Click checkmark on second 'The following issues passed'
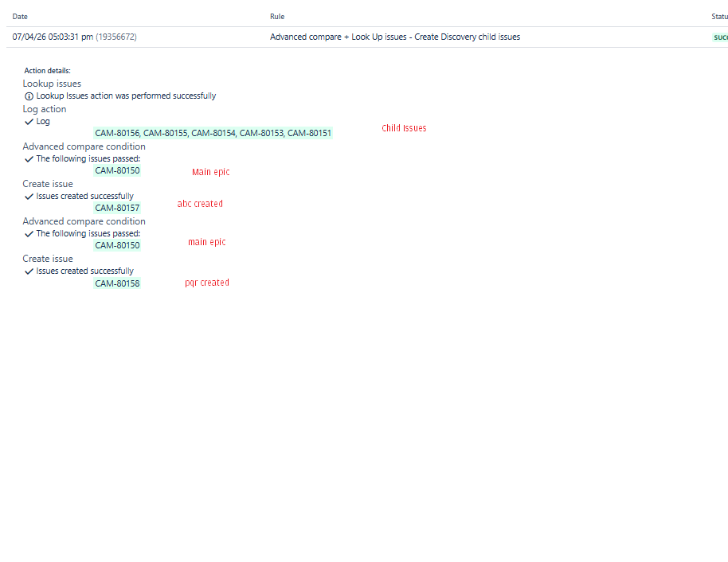 coord(29,233)
